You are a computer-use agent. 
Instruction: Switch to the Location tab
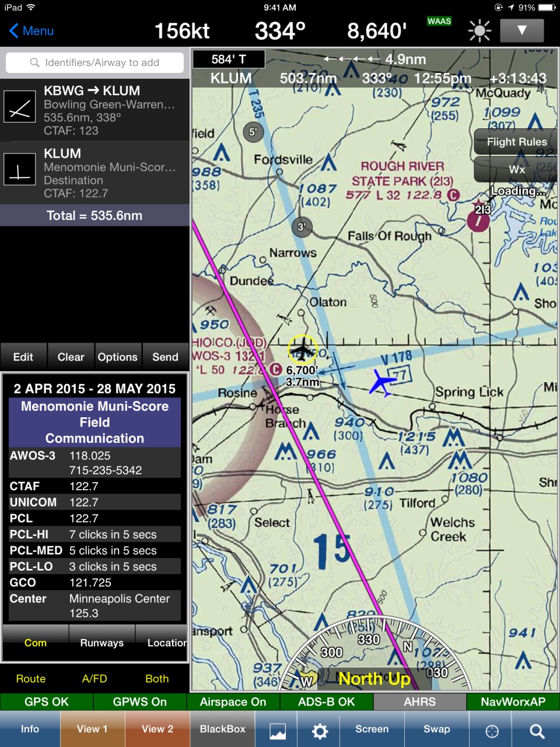pos(162,643)
